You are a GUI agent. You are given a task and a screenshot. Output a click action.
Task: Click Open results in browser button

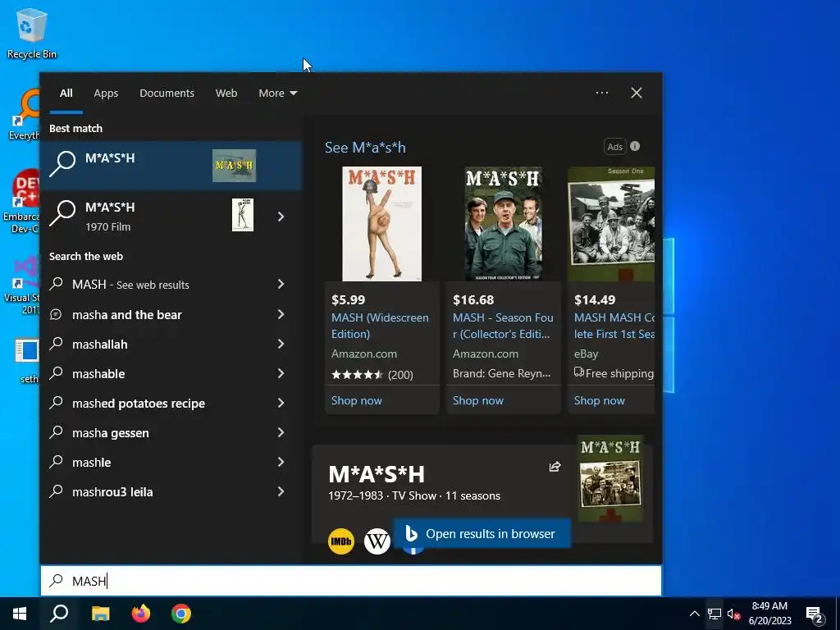point(482,533)
